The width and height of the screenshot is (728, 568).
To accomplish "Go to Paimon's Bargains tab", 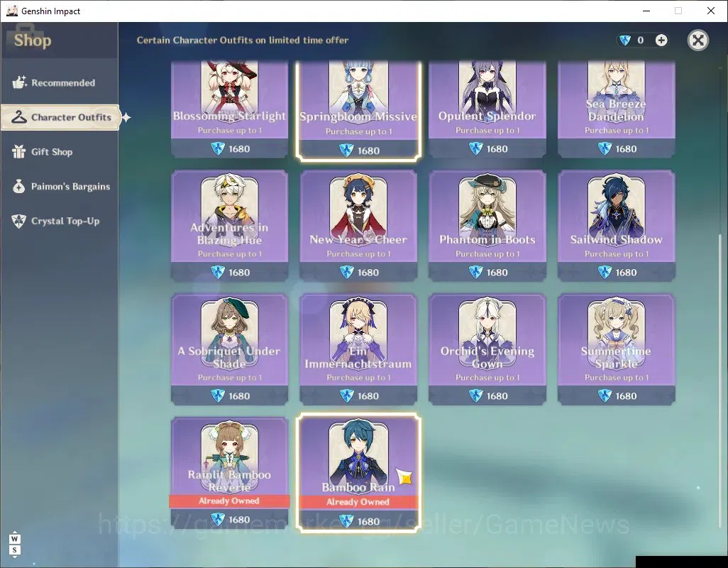I will coord(60,187).
